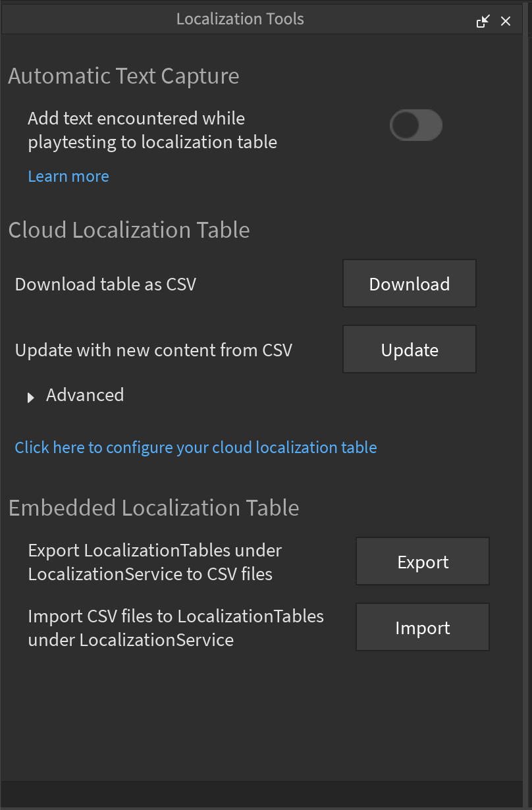The width and height of the screenshot is (532, 810).
Task: Download the cloud table as CSV
Action: coord(409,284)
